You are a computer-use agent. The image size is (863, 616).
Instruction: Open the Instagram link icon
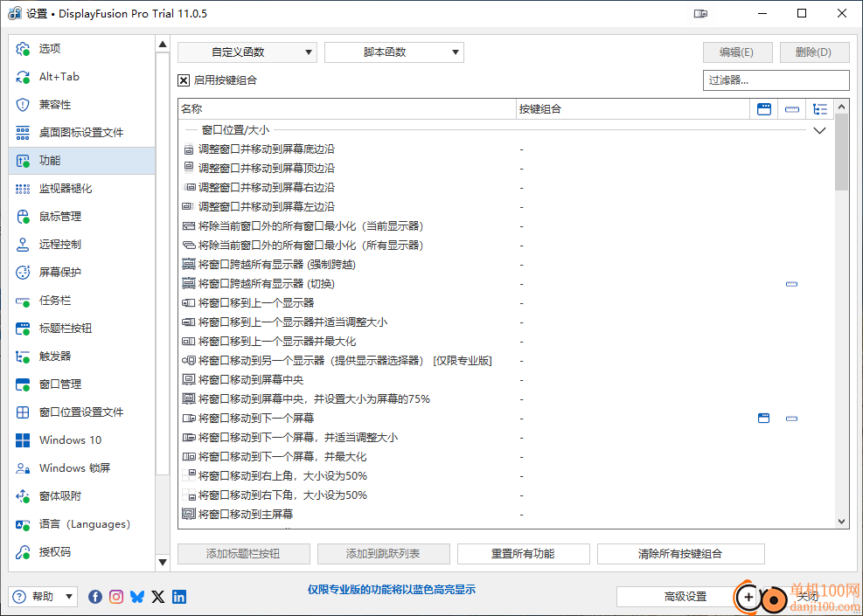point(116,596)
